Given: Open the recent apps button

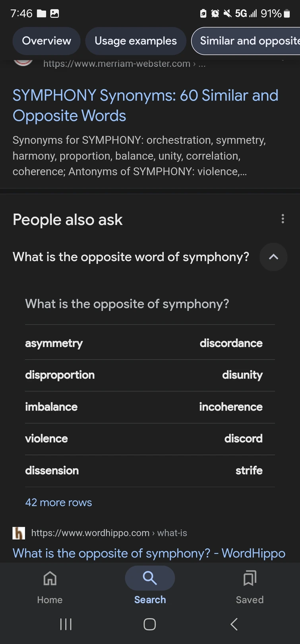Looking at the screenshot, I should (66, 624).
